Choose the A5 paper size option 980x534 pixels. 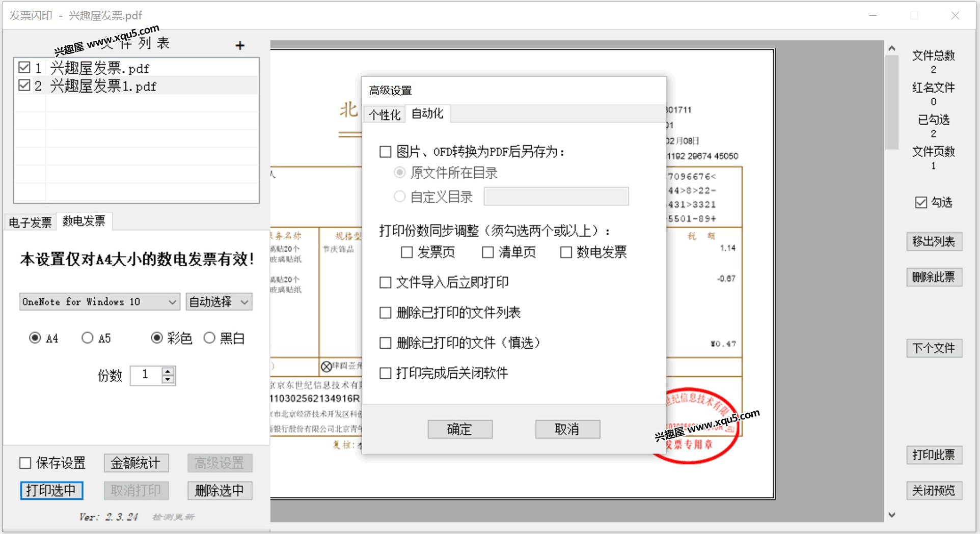88,338
